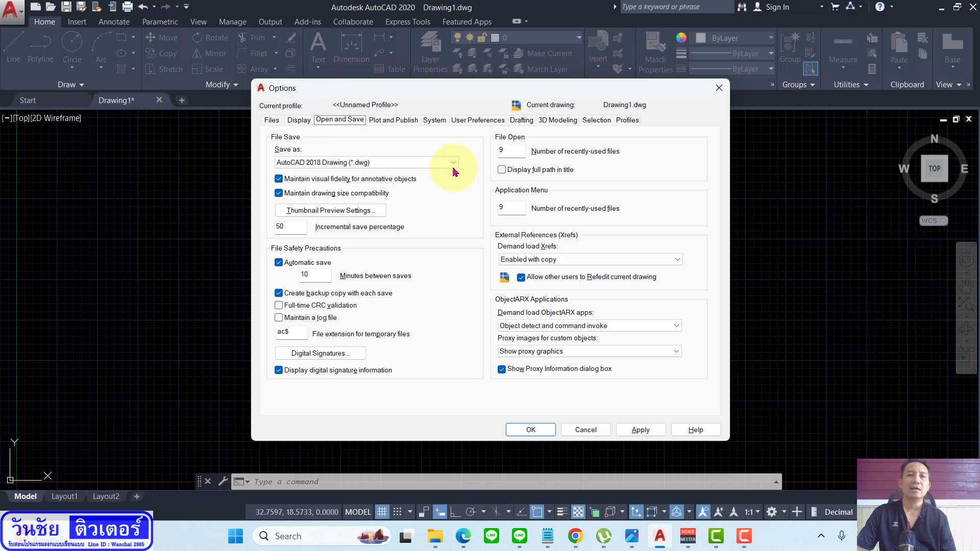Viewport: 980px width, 551px height.
Task: Select the Circle drawing tool
Action: coord(72,47)
